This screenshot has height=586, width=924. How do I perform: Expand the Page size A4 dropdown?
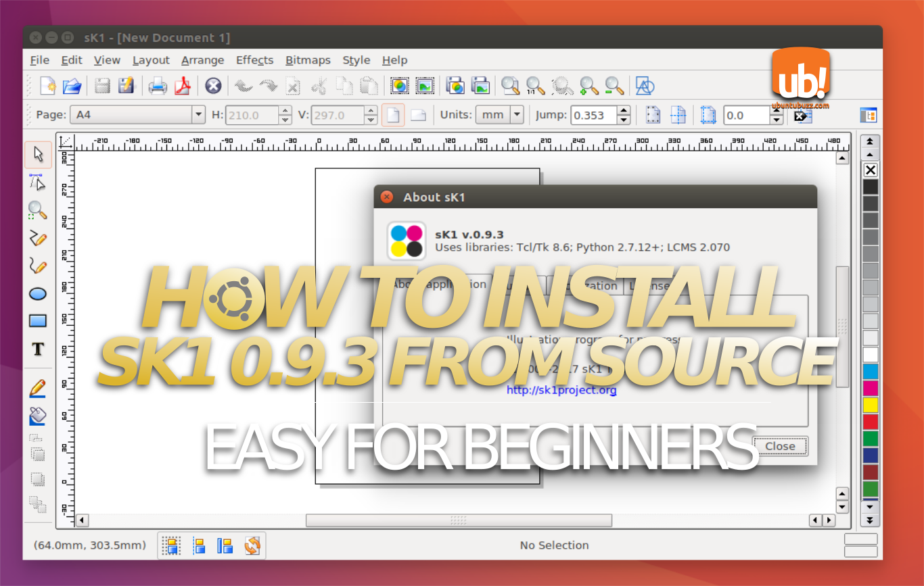tap(198, 115)
